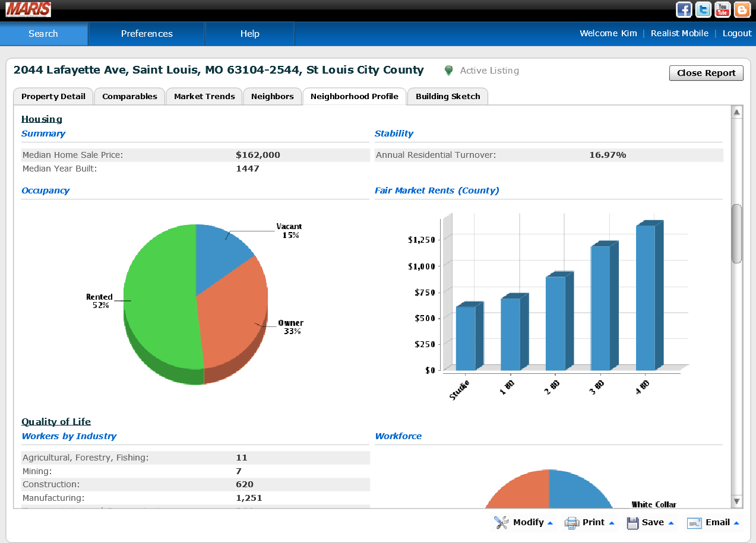756x543 pixels.
Task: Open the Twitter icon link
Action: coord(703,9)
